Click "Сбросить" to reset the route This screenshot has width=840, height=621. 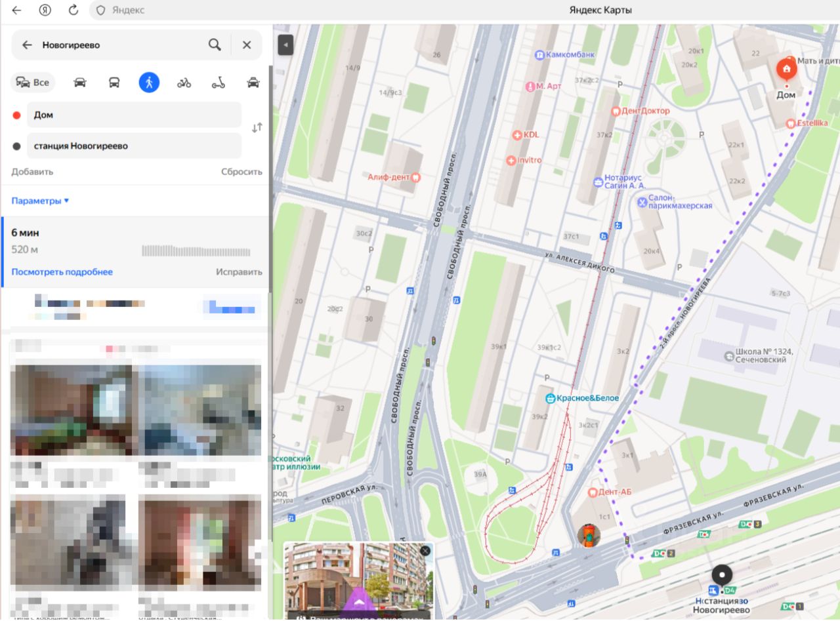(241, 172)
